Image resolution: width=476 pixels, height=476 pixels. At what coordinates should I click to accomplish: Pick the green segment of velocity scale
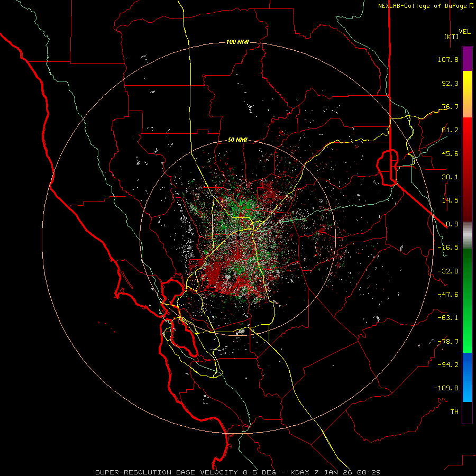point(467,300)
